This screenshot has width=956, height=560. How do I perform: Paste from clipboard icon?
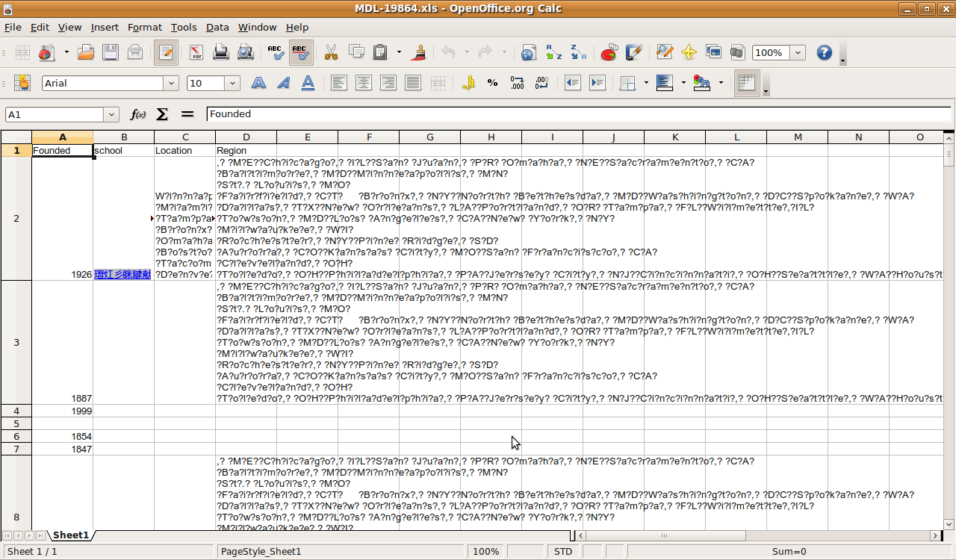381,52
